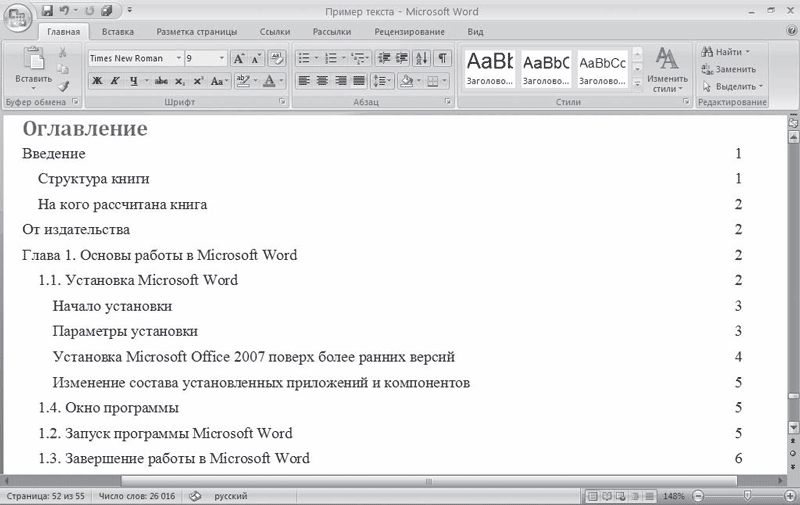The width and height of the screenshot is (800, 505).
Task: Toggle underline (Ч) formatting
Action: 134,81
